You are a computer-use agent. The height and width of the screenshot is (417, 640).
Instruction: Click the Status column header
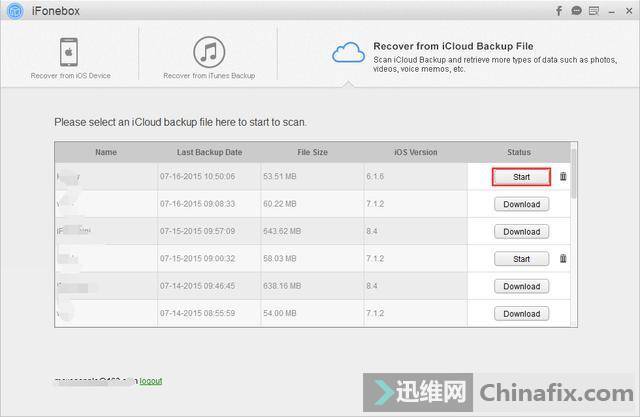pyautogui.click(x=519, y=152)
